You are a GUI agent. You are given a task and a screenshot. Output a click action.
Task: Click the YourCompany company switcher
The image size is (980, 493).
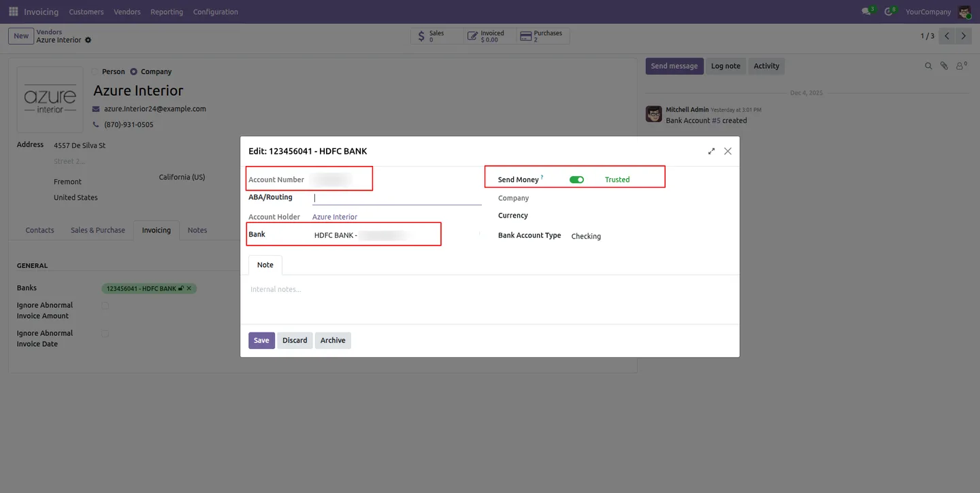pyautogui.click(x=928, y=12)
